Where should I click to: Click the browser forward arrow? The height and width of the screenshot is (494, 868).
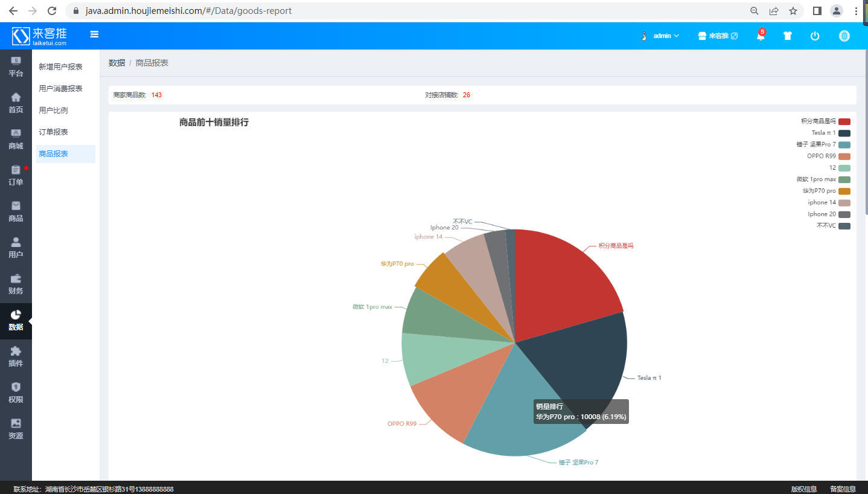point(33,11)
